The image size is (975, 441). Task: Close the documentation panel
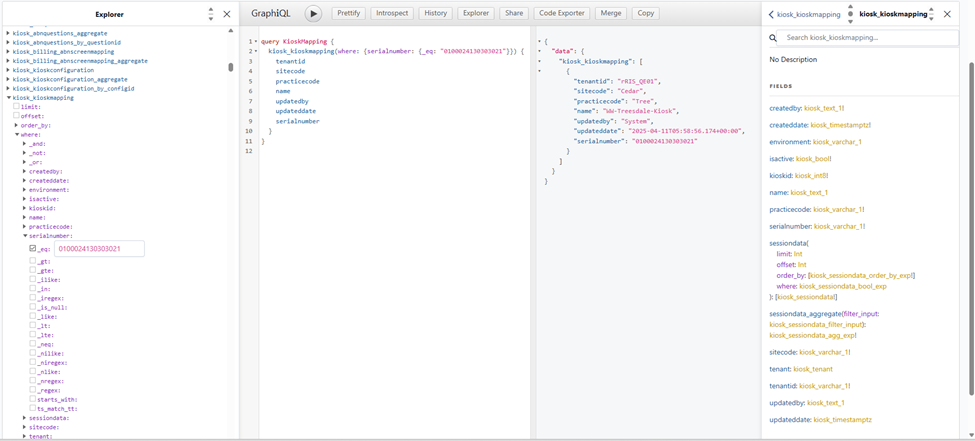point(947,14)
